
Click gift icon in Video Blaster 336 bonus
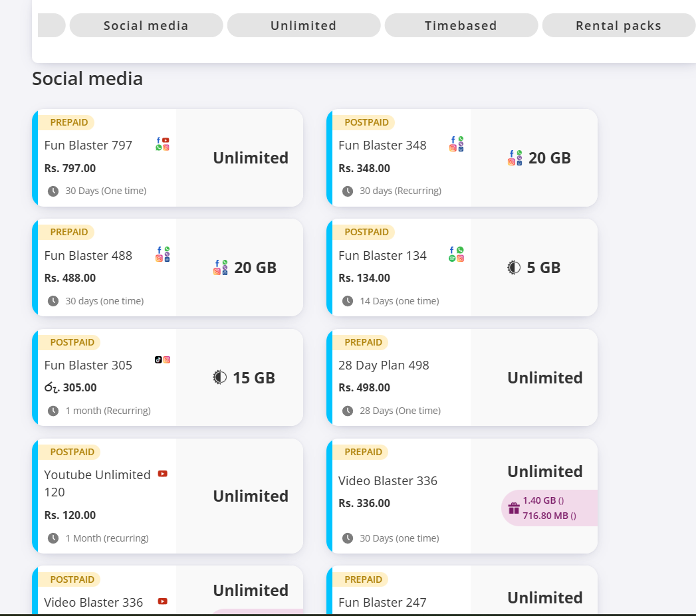point(514,508)
